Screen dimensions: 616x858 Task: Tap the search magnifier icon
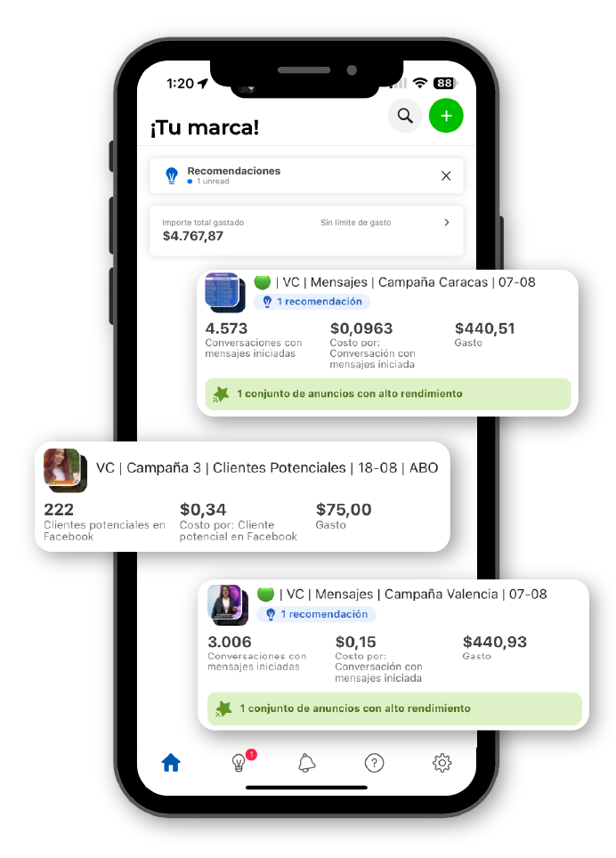pyautogui.click(x=405, y=116)
